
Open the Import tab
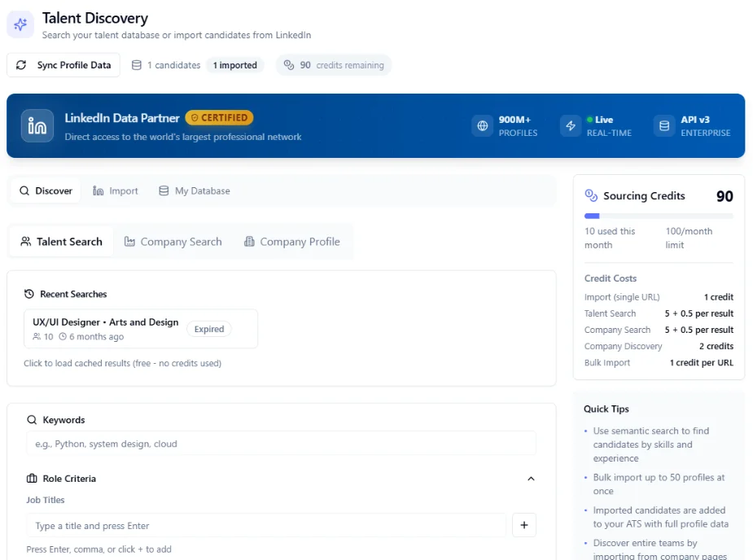point(116,190)
